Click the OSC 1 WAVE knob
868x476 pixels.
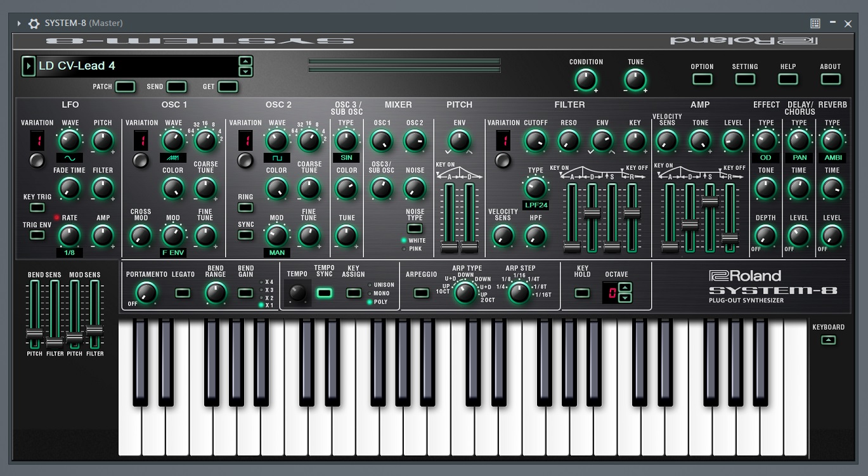tap(173, 141)
